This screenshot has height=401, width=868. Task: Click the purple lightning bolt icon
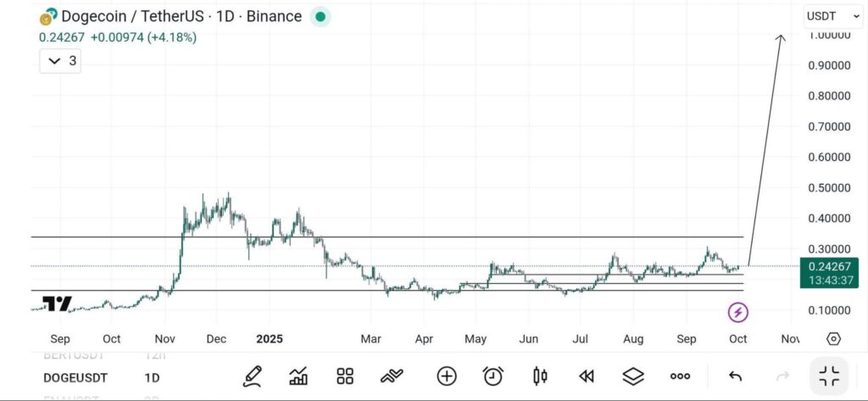tap(738, 313)
